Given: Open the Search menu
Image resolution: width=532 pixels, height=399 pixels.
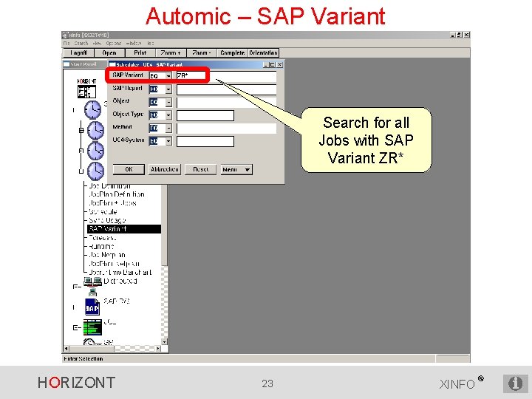Looking at the screenshot, I should 81,44.
